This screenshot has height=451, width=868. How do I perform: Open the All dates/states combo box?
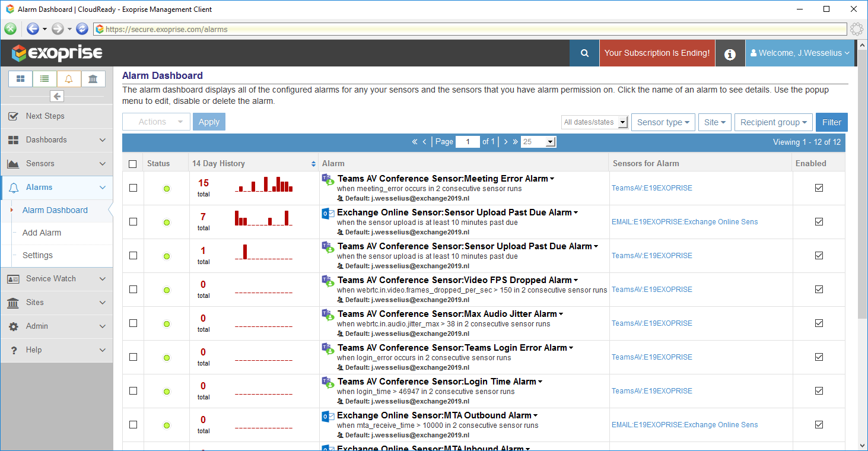[x=594, y=122]
